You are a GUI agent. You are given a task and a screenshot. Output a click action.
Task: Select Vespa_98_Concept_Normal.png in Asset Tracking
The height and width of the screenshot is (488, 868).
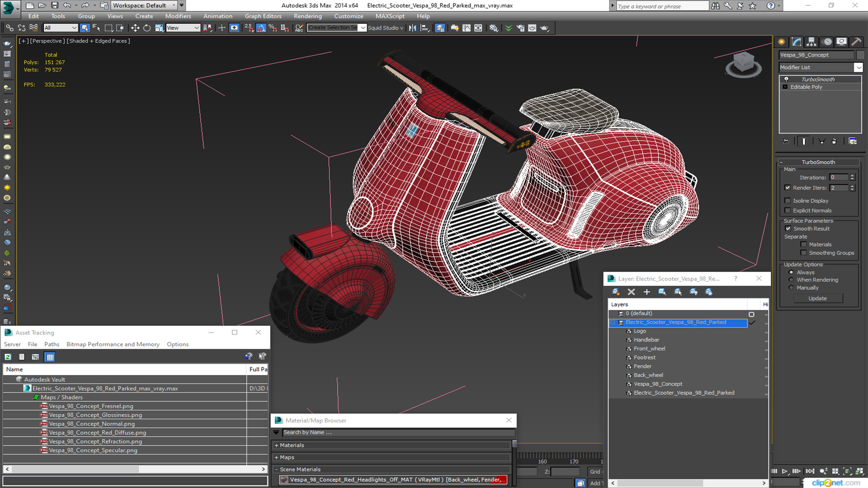[92, 424]
